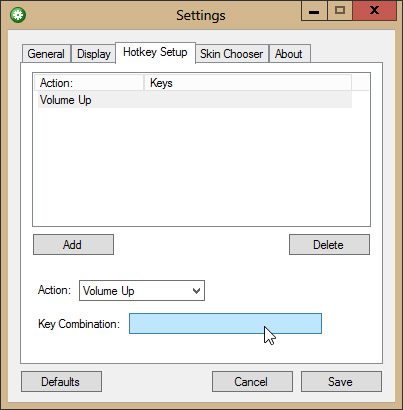Select the Volume Up row in list

tap(195, 100)
